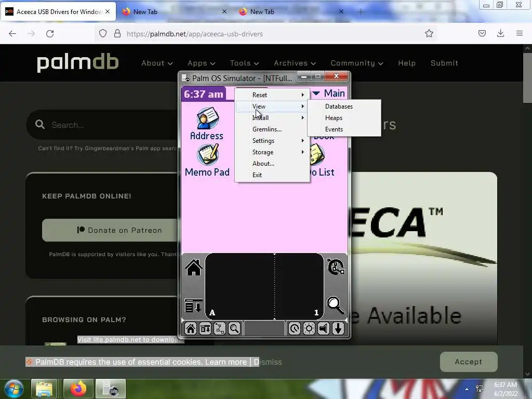The width and height of the screenshot is (532, 399).
Task: Click the Learn more cookie link
Action: point(225,362)
